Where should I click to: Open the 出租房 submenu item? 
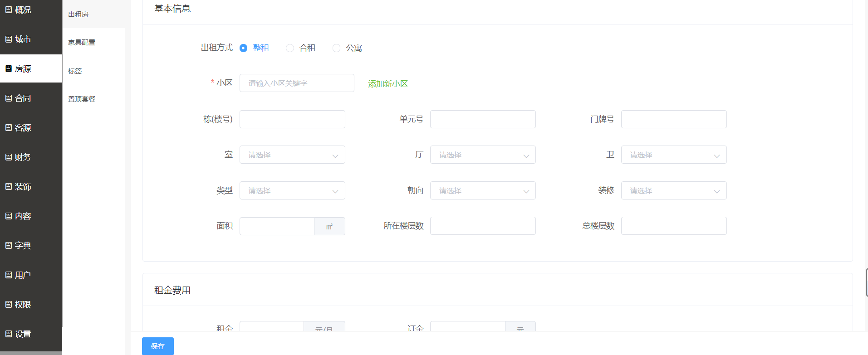(x=93, y=14)
